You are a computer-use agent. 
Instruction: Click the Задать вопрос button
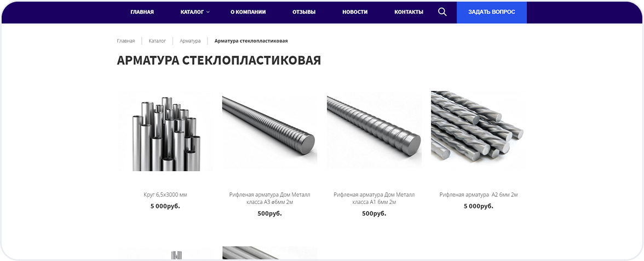click(x=492, y=12)
